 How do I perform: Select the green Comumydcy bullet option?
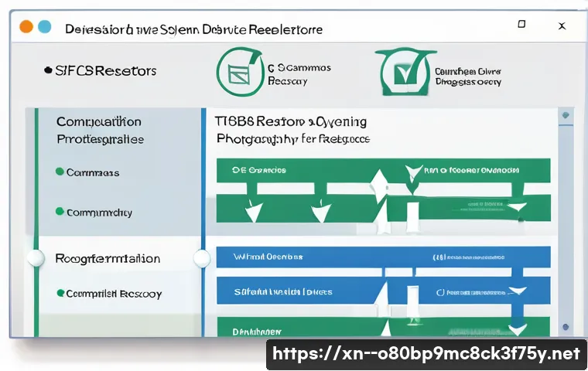coord(60,211)
